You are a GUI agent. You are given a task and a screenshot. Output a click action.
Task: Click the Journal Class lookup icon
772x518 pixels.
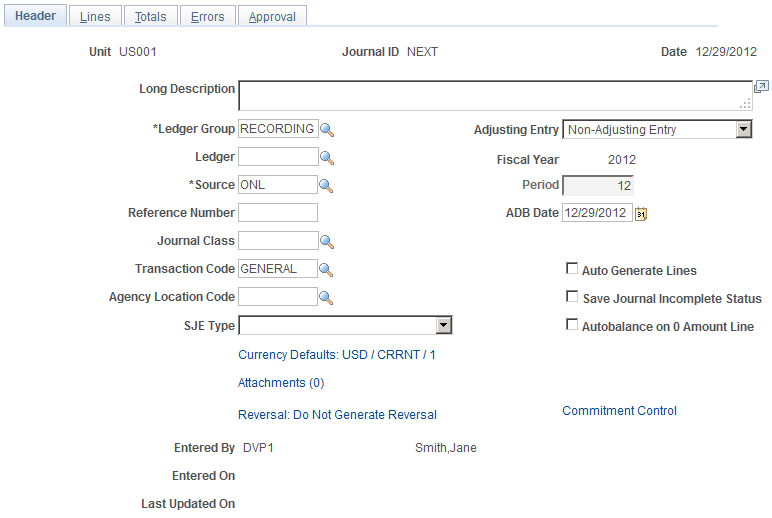[x=327, y=242]
